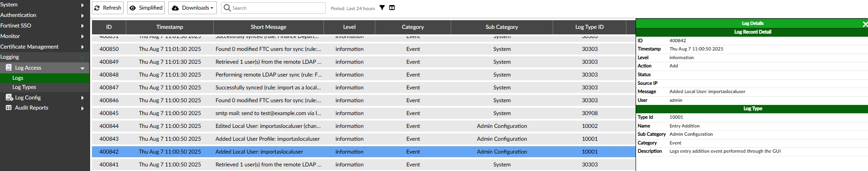This screenshot has width=868, height=171.
Task: Sort by Log Type ID column header
Action: (x=589, y=27)
